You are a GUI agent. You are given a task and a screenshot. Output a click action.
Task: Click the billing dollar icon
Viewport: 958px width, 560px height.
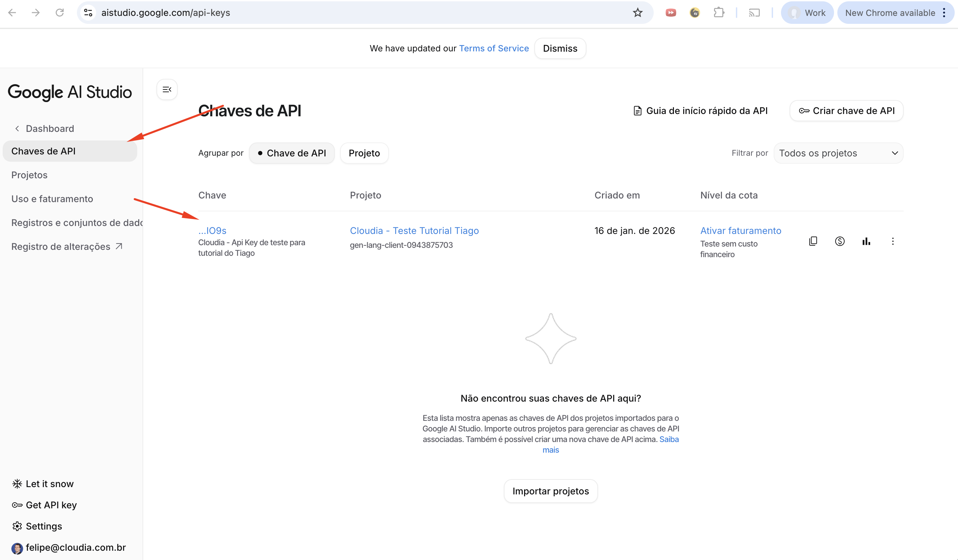[840, 241]
